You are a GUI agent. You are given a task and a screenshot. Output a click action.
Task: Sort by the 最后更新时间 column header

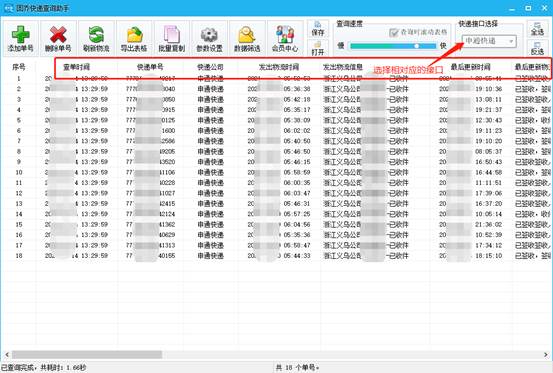click(470, 67)
